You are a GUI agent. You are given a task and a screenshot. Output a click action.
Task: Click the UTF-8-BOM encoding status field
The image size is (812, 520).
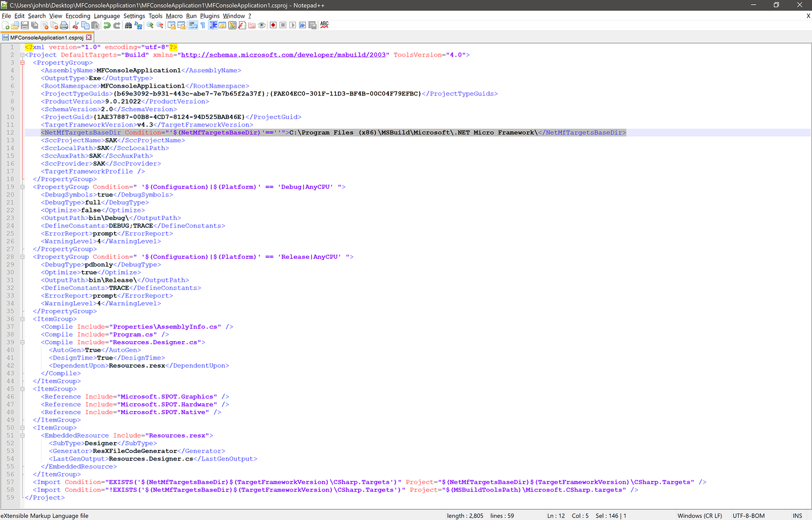coord(748,516)
